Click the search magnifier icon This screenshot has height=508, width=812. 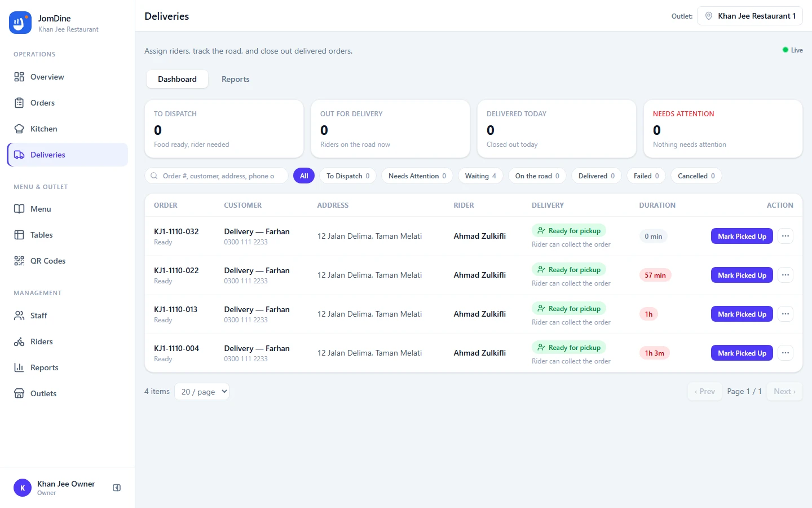pos(154,176)
